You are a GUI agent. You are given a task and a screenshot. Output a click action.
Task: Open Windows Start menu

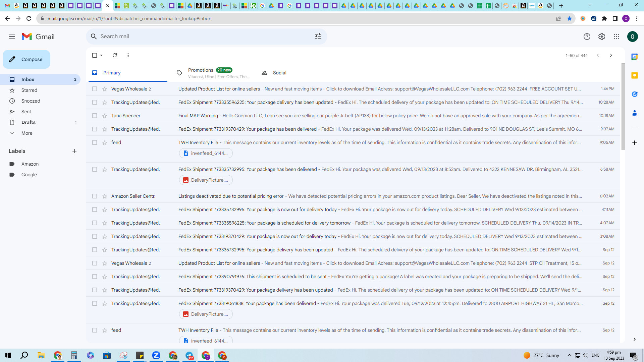click(x=8, y=355)
